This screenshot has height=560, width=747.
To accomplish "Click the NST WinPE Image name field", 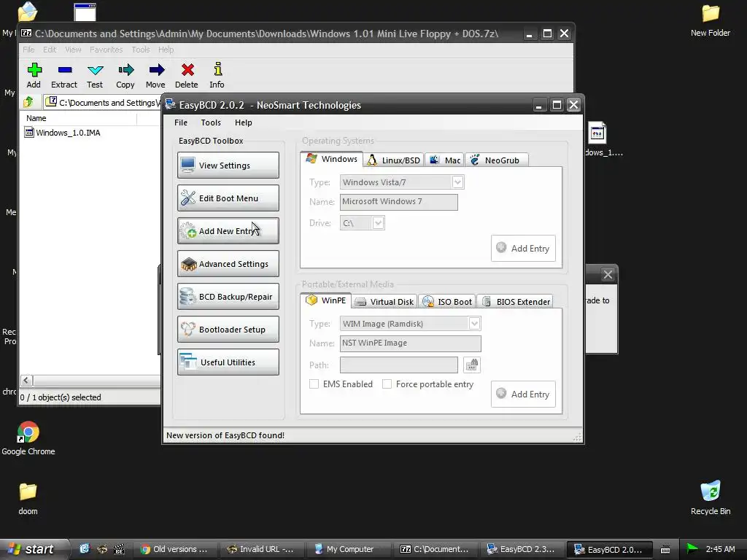I will tap(410, 343).
